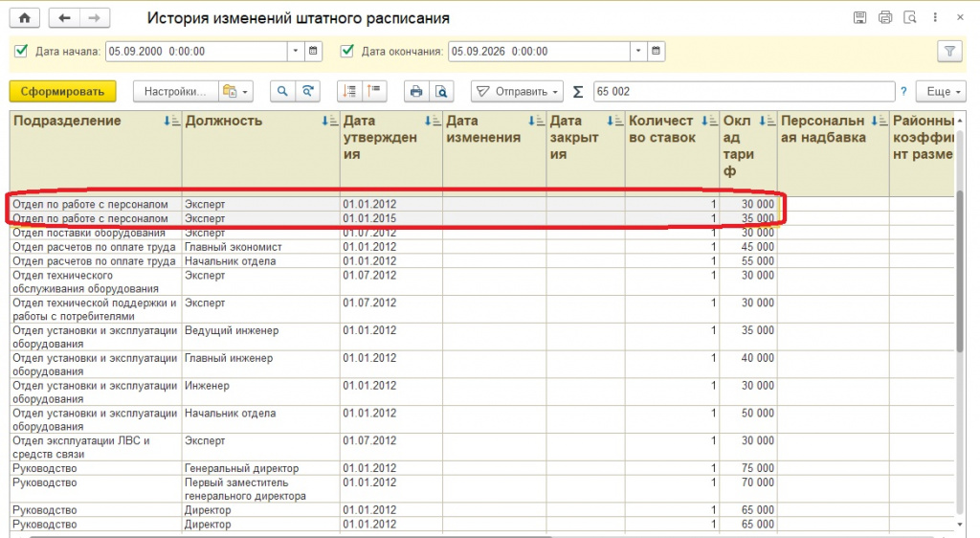Toggle the Дата начала checkbox
Screen dimensions: 980x538
21,51
